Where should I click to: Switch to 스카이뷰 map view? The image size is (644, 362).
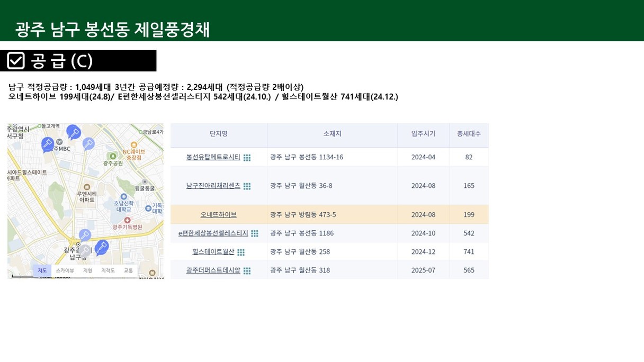pos(65,270)
